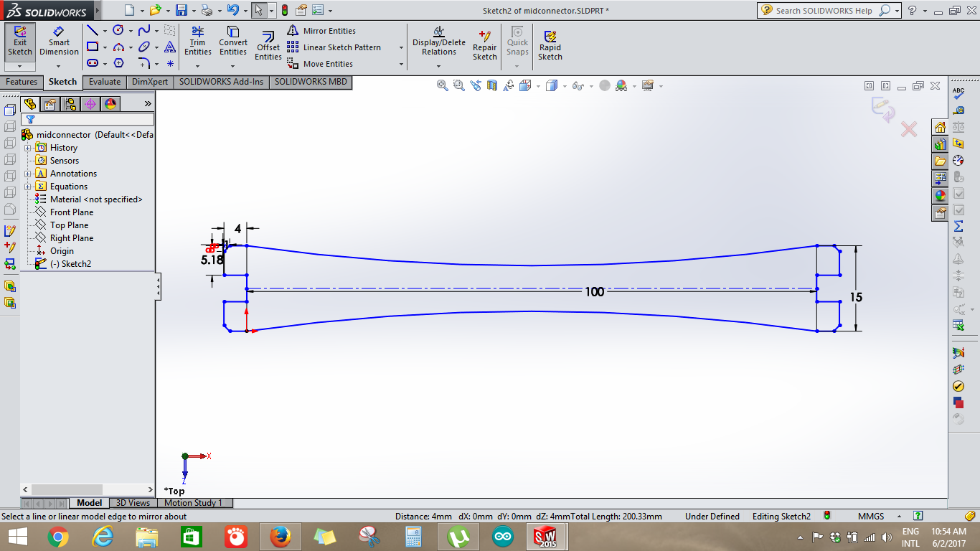Click Mirror Entities command
Image resolution: width=980 pixels, height=551 pixels.
coord(321,31)
